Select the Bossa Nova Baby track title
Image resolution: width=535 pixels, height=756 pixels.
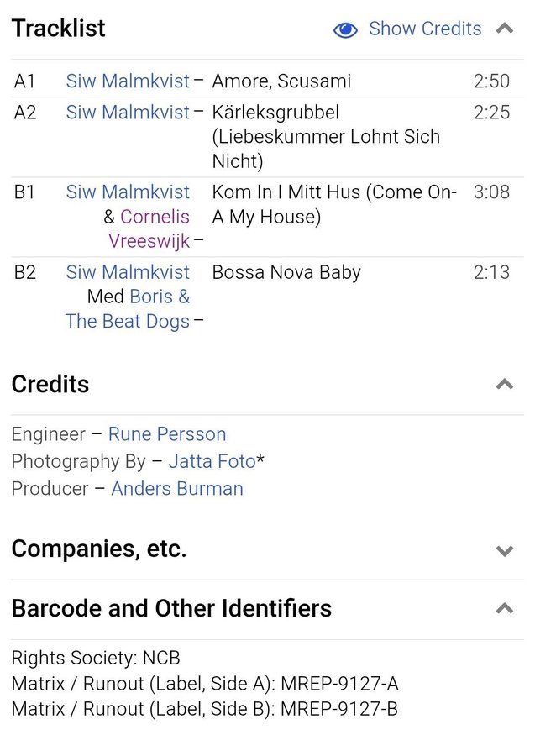(x=286, y=272)
